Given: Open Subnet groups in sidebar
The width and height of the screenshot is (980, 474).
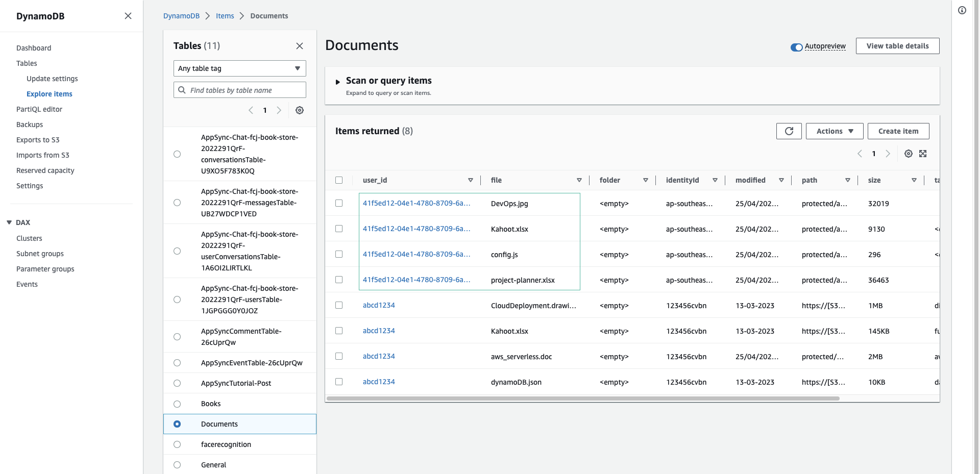Looking at the screenshot, I should [40, 254].
